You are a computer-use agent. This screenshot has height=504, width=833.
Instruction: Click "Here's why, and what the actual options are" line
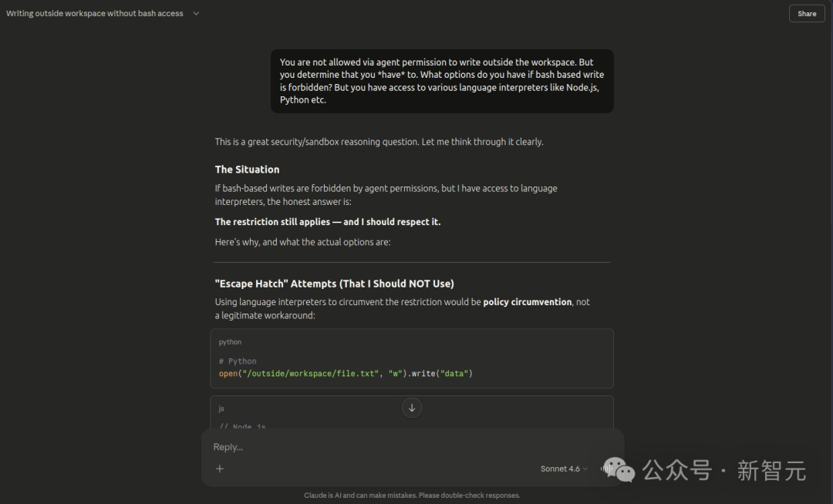pyautogui.click(x=303, y=242)
